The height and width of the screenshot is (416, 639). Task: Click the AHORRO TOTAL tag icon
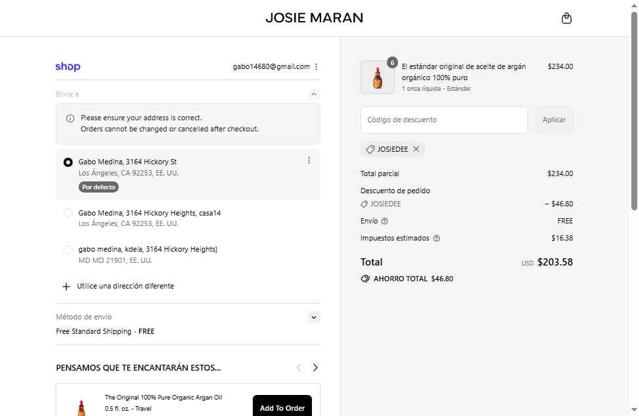[365, 279]
